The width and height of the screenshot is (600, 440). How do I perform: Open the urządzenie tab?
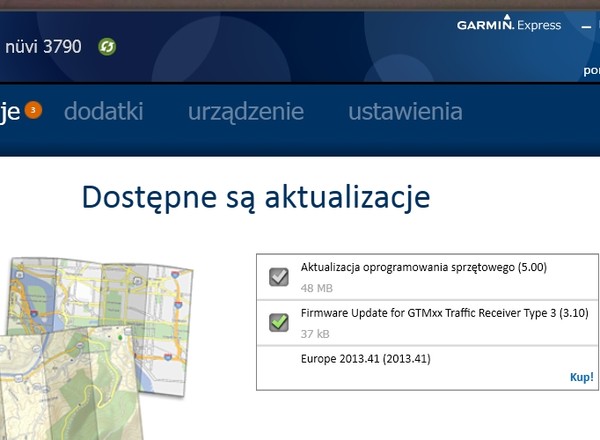pos(246,112)
